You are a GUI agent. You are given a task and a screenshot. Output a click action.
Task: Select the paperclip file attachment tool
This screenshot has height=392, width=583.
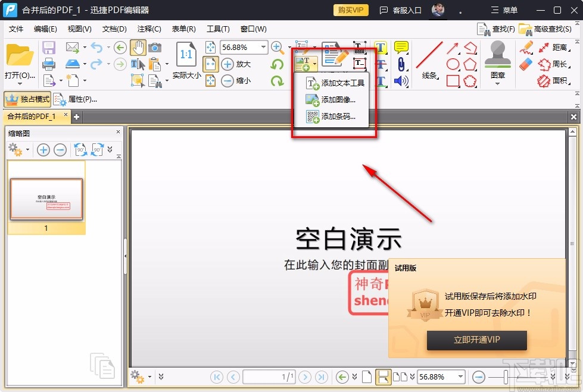pos(401,64)
